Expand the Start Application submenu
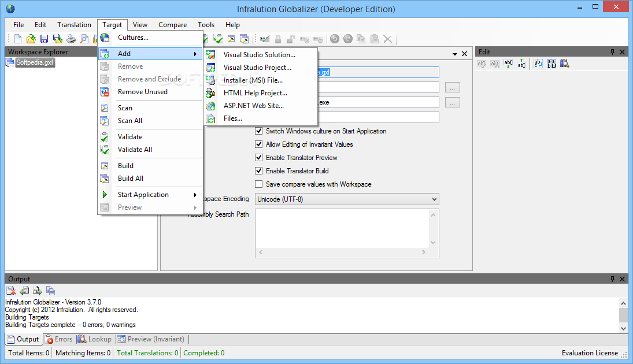This screenshot has height=364, width=633. (150, 195)
